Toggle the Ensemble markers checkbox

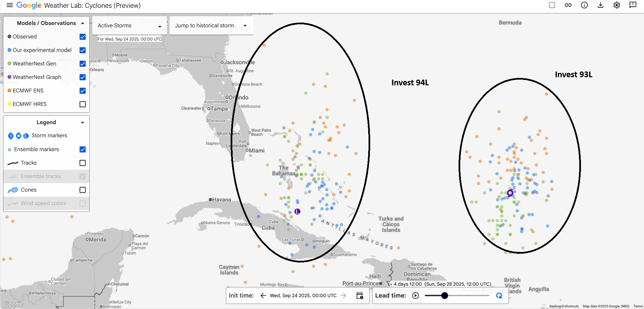click(83, 149)
